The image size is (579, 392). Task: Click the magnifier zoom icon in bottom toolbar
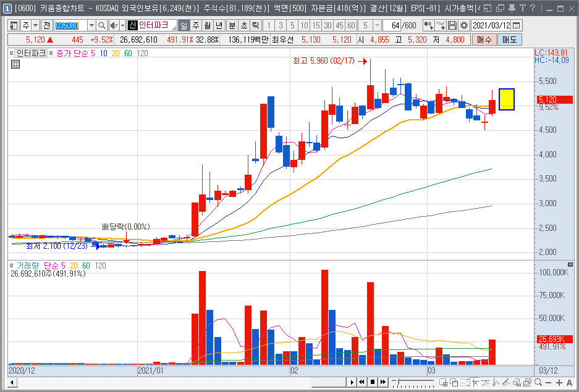[538, 382]
